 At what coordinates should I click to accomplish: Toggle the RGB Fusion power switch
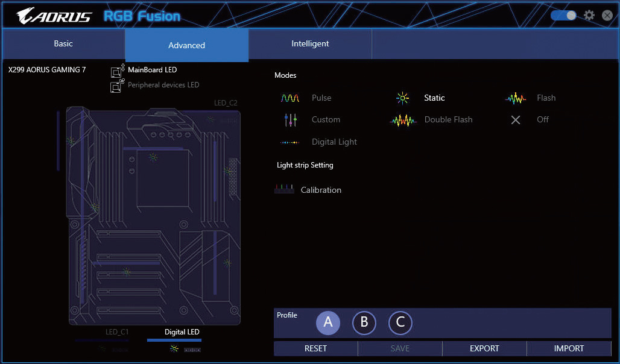(563, 16)
